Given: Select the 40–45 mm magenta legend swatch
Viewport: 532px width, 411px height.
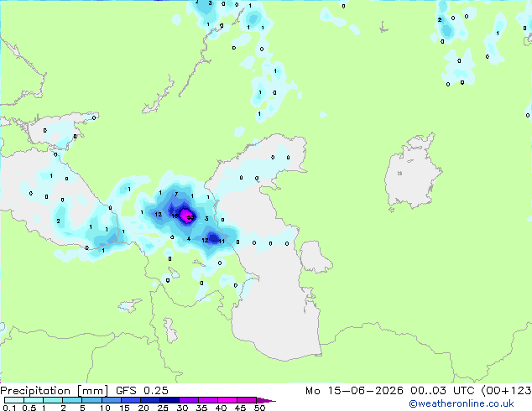Looking at the screenshot, I should click(x=227, y=400).
